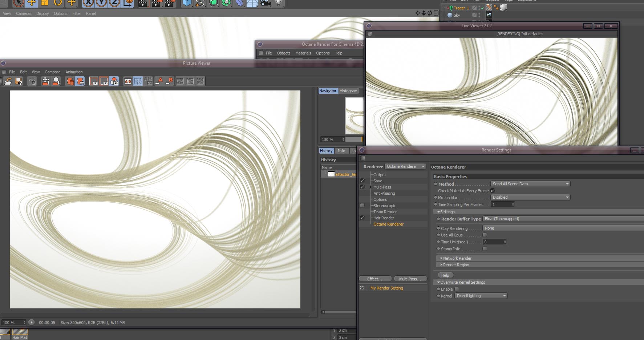The width and height of the screenshot is (644, 340).
Task: Enable the Use All Gpus checkbox
Action: [x=485, y=235]
